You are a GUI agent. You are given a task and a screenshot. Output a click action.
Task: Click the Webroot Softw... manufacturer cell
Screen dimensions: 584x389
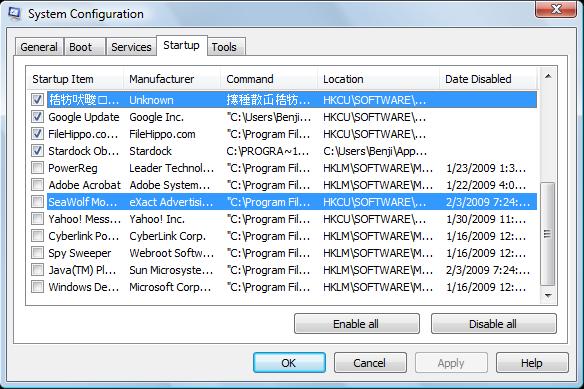point(172,253)
